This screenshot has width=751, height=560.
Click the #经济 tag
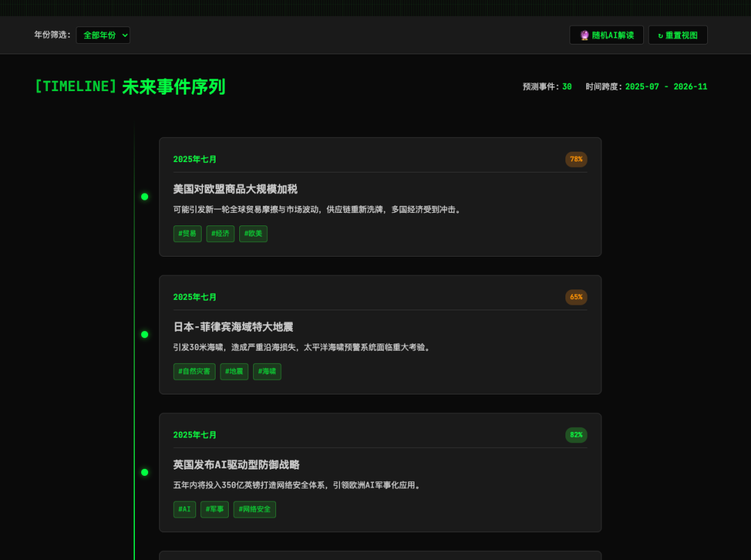[x=220, y=234]
